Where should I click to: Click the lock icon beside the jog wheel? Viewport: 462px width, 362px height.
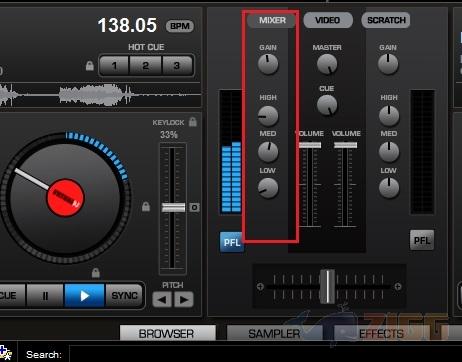pyautogui.click(x=146, y=206)
